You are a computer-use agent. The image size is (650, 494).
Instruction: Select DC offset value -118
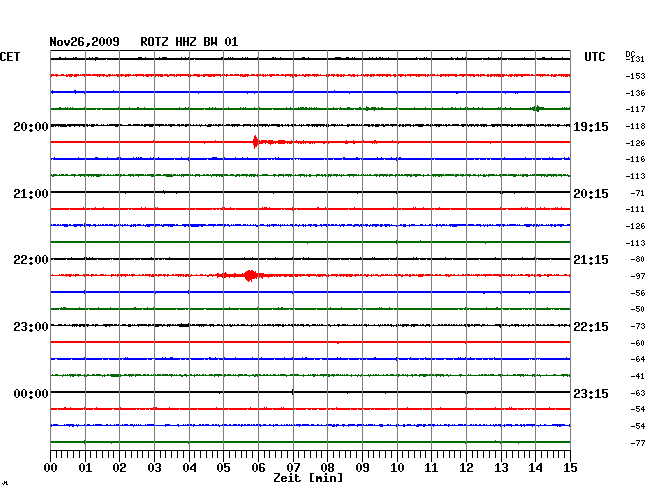(635, 126)
